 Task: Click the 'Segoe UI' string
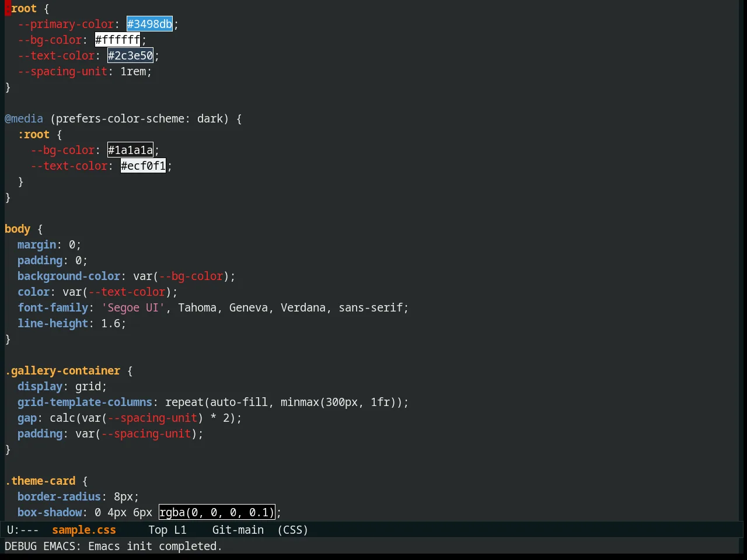tap(133, 307)
